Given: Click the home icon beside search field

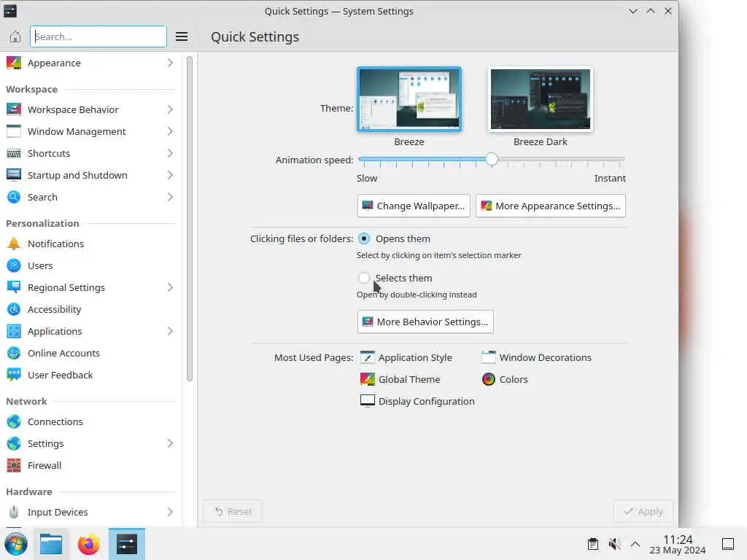Looking at the screenshot, I should [15, 36].
